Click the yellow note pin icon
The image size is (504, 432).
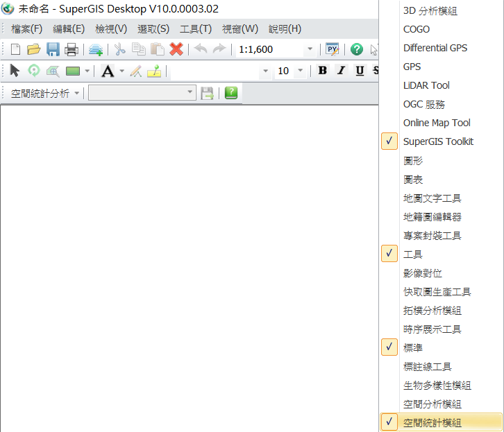point(154,71)
